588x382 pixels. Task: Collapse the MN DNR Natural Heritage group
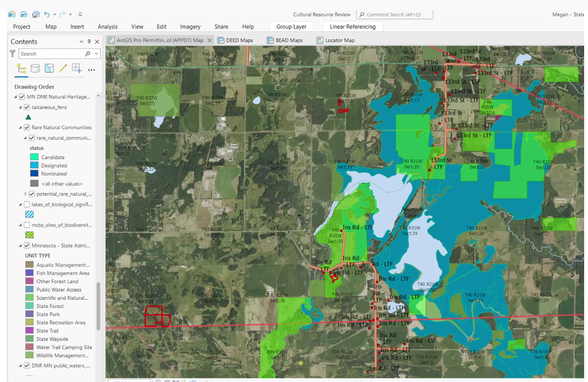coord(15,97)
